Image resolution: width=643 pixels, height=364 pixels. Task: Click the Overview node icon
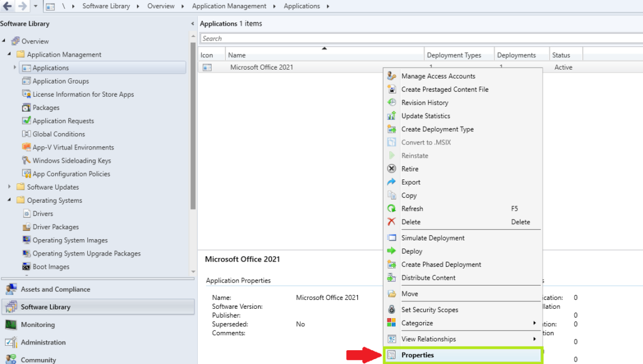tap(16, 41)
